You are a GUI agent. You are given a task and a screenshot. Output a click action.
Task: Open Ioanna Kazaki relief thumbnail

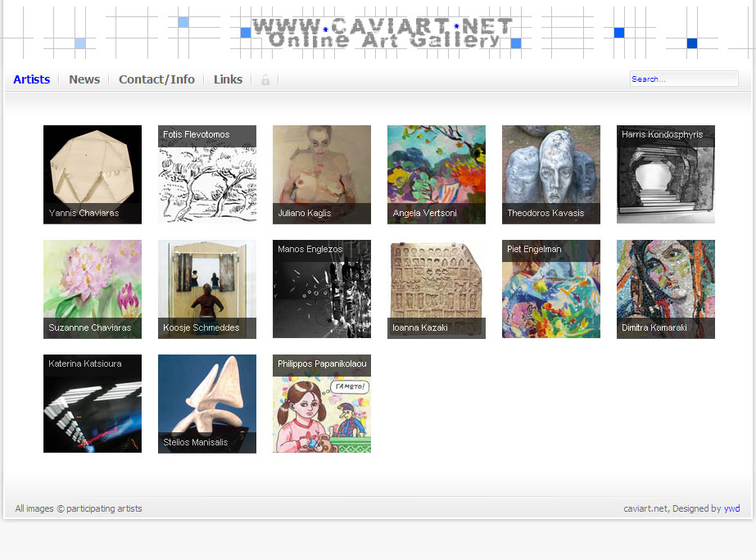[437, 289]
